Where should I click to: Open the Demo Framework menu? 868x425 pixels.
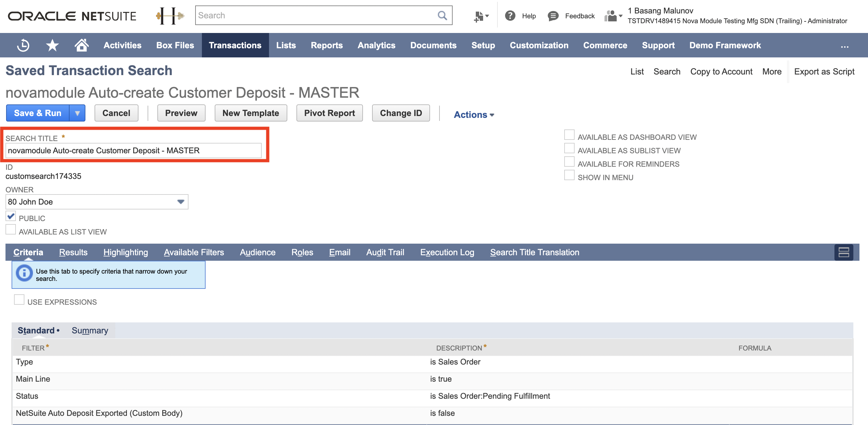pos(725,45)
